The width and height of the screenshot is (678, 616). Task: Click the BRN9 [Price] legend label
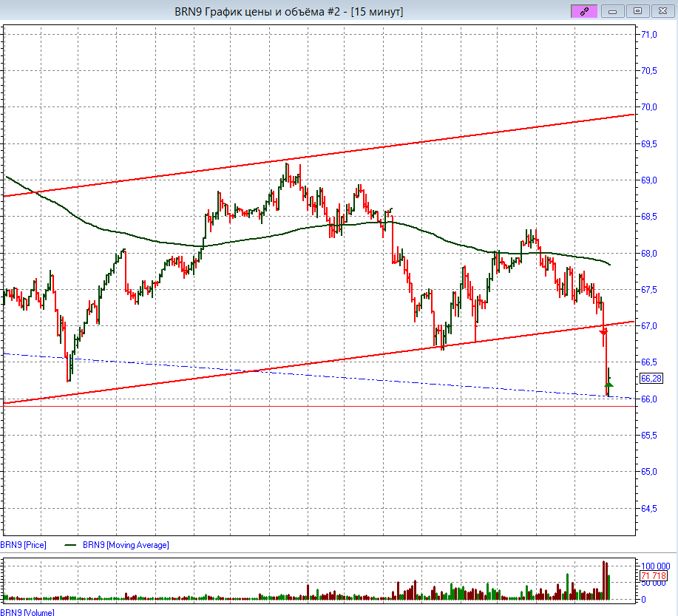coord(24,545)
